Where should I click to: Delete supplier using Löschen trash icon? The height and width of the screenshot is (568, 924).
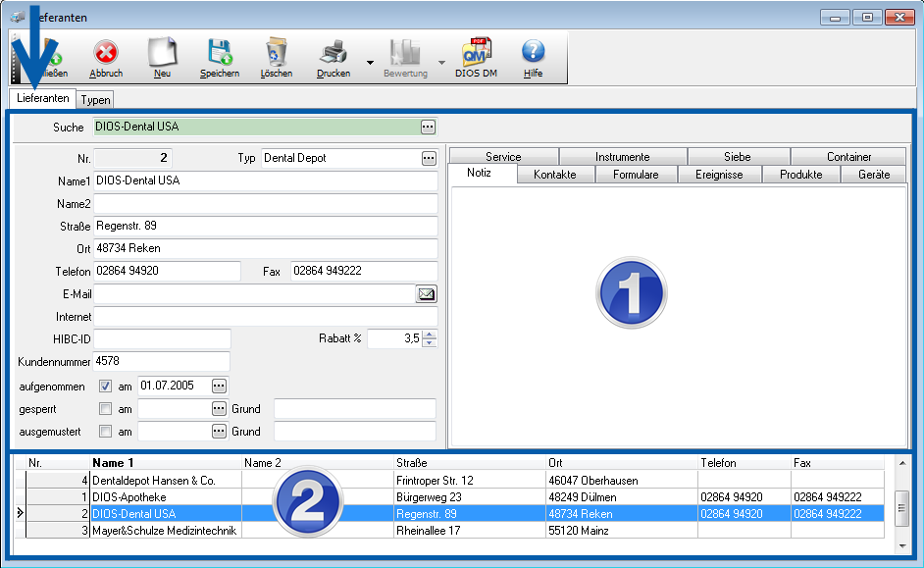tap(277, 58)
